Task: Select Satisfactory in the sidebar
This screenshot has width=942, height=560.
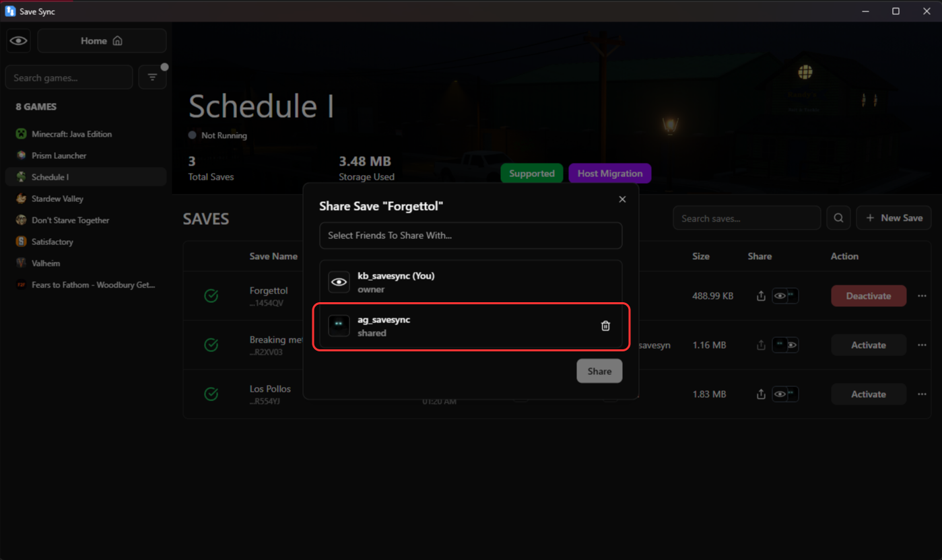Action: pos(86,242)
